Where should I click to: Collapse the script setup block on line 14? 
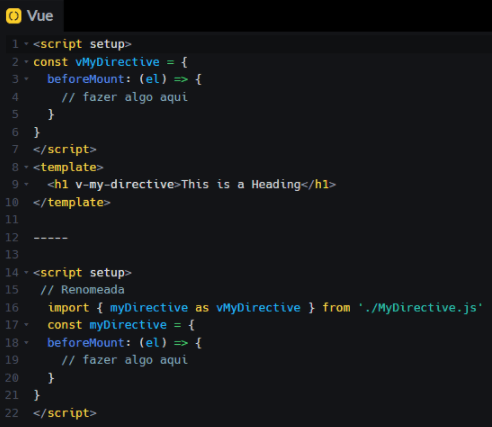[x=26, y=272]
